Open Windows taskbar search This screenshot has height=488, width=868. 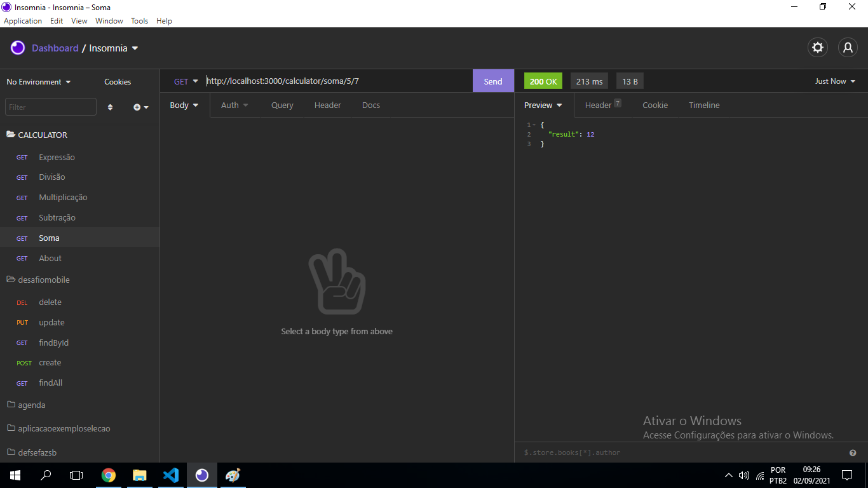click(x=46, y=475)
